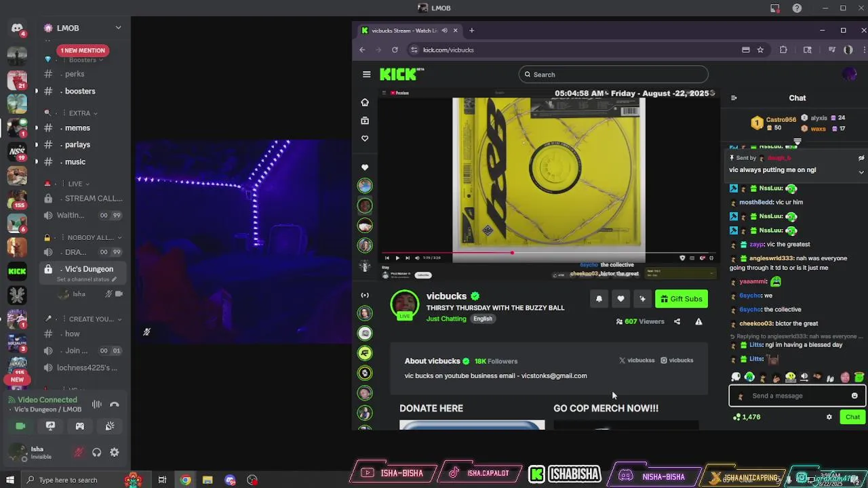Toggle Discord camera in voice panel
Screen dimensions: 868x488
(x=20, y=426)
